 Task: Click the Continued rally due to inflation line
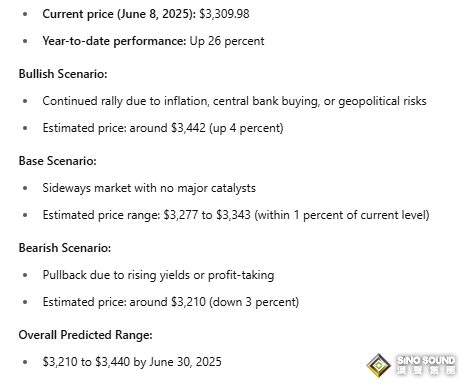(x=234, y=101)
